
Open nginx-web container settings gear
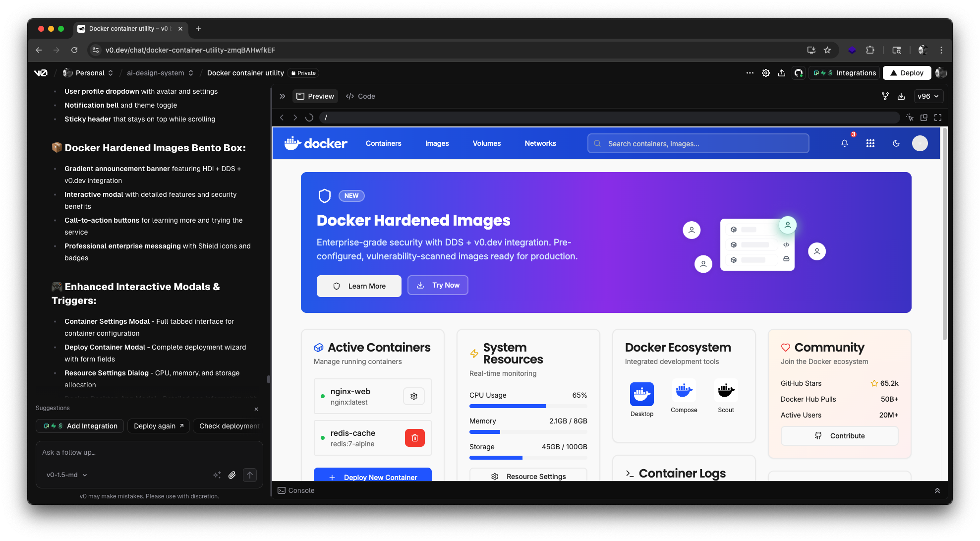tap(414, 396)
